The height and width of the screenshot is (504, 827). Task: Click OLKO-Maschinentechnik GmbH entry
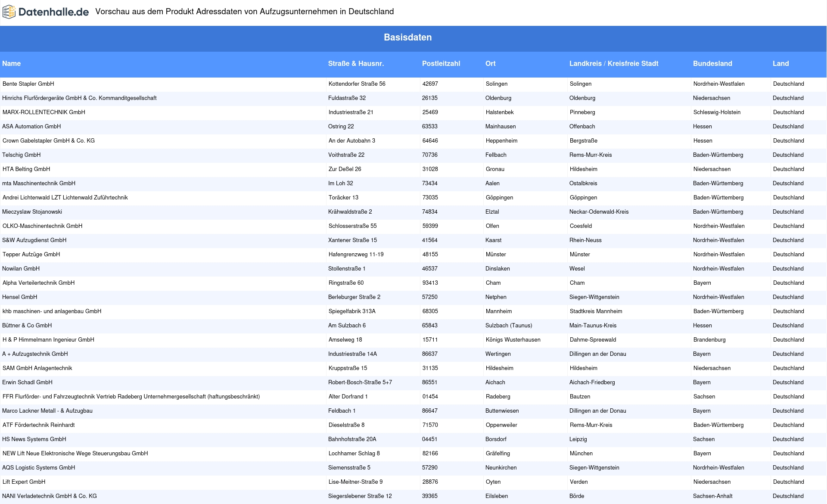[43, 226]
